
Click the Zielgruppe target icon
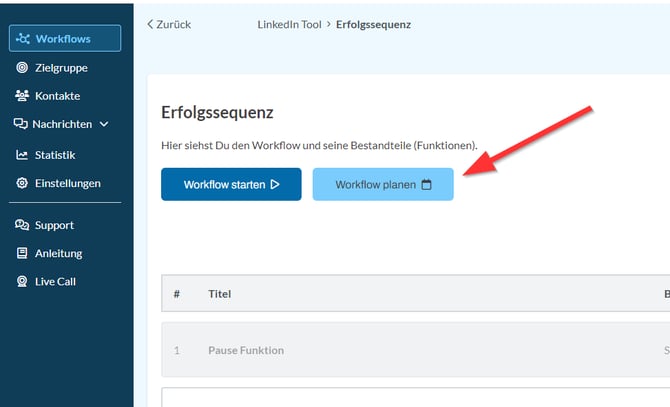coord(22,68)
